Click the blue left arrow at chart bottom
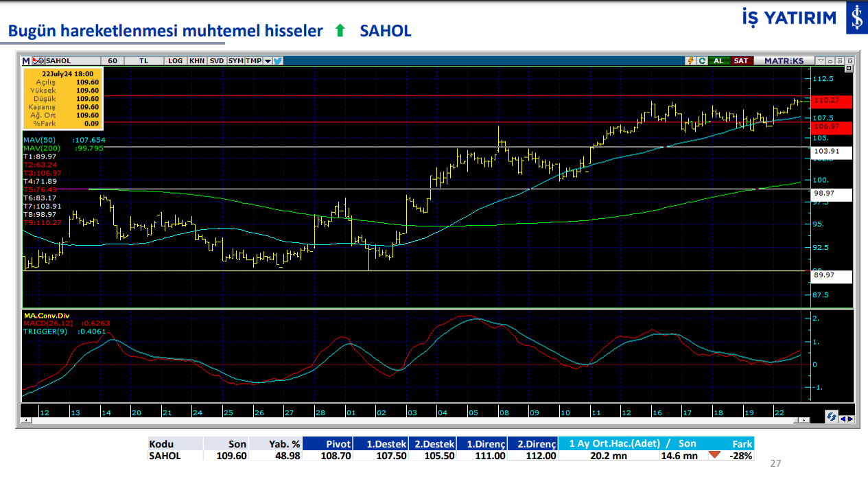The image size is (868, 477). (x=843, y=418)
